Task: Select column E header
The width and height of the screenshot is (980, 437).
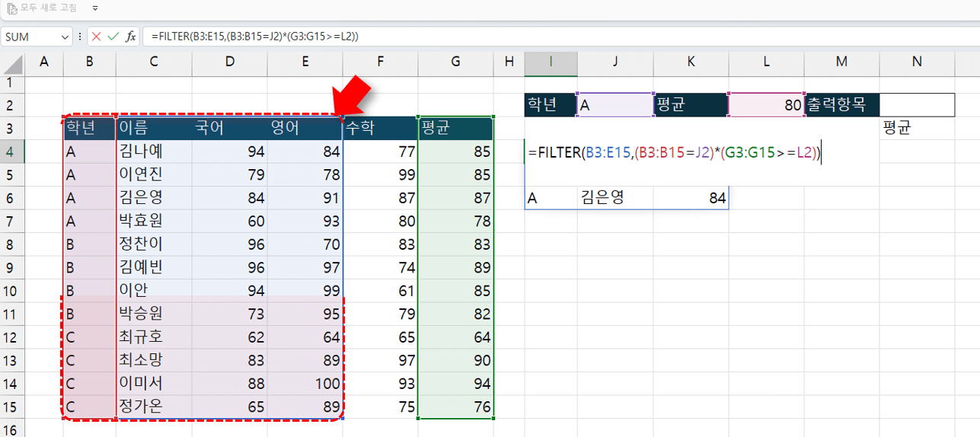Action: pyautogui.click(x=305, y=62)
